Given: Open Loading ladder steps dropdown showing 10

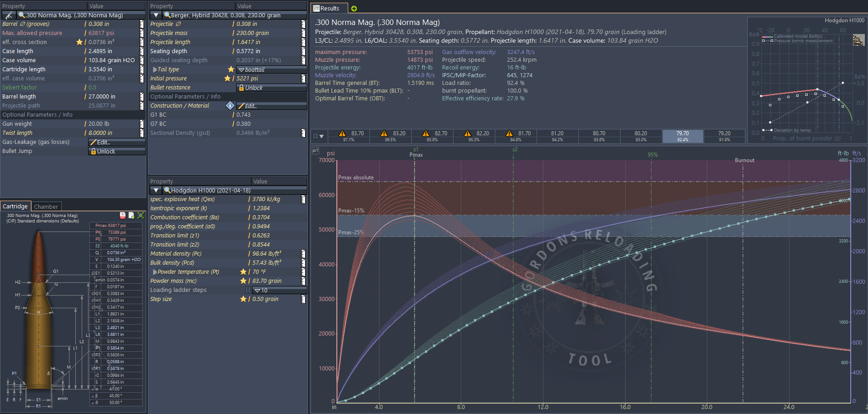Looking at the screenshot, I should 280,290.
